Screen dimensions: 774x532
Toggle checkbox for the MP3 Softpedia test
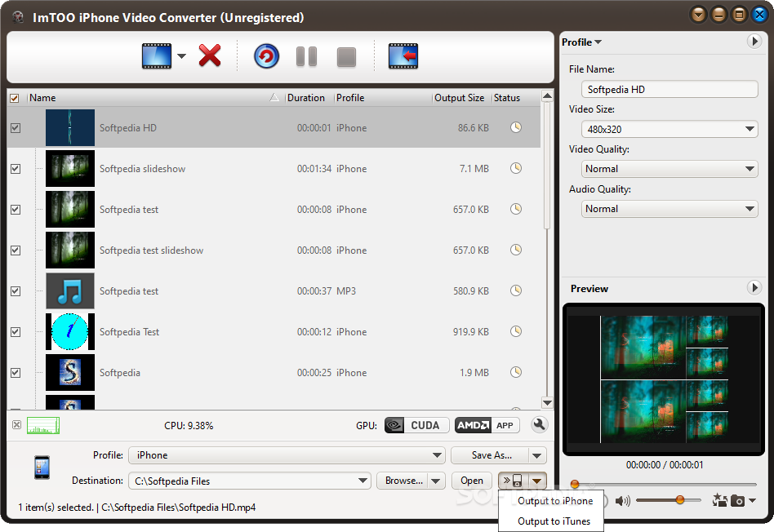16,291
